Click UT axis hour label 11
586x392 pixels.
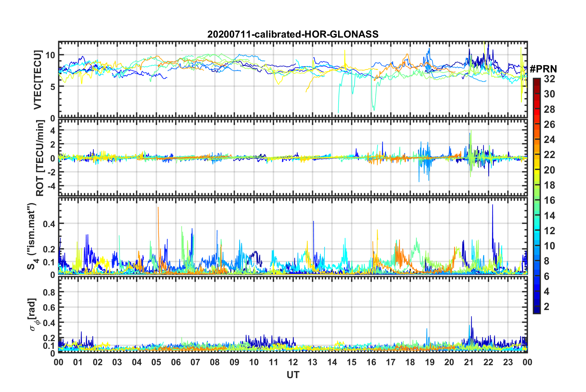(274, 362)
